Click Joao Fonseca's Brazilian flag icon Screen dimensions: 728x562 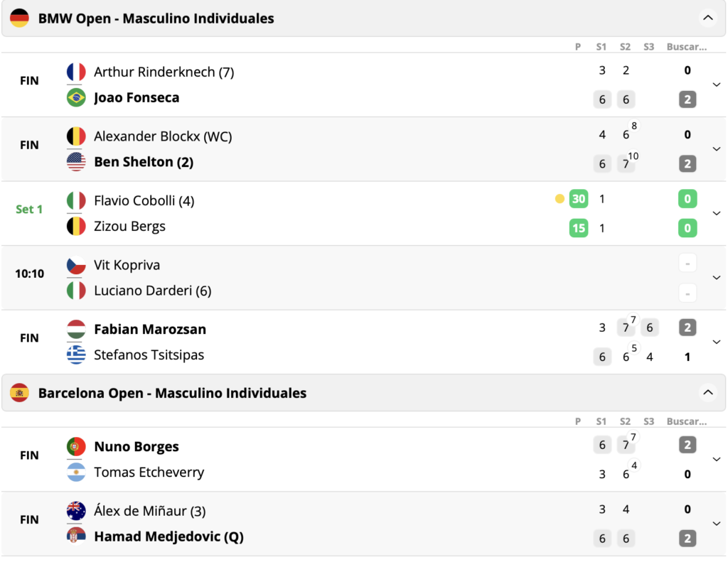click(76, 98)
